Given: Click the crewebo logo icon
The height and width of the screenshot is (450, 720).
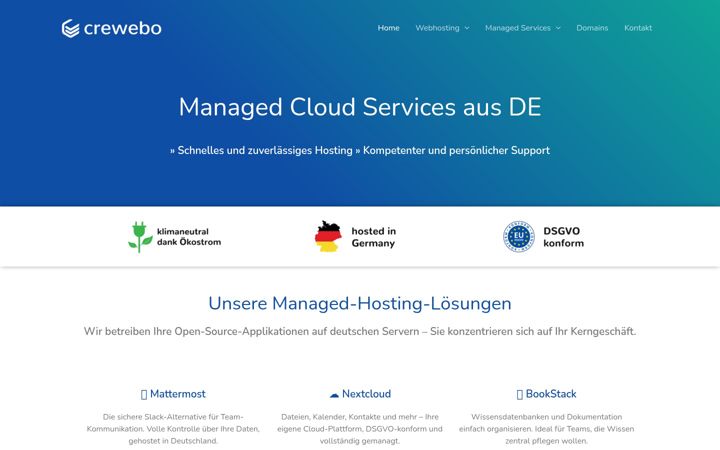Looking at the screenshot, I should tap(70, 28).
